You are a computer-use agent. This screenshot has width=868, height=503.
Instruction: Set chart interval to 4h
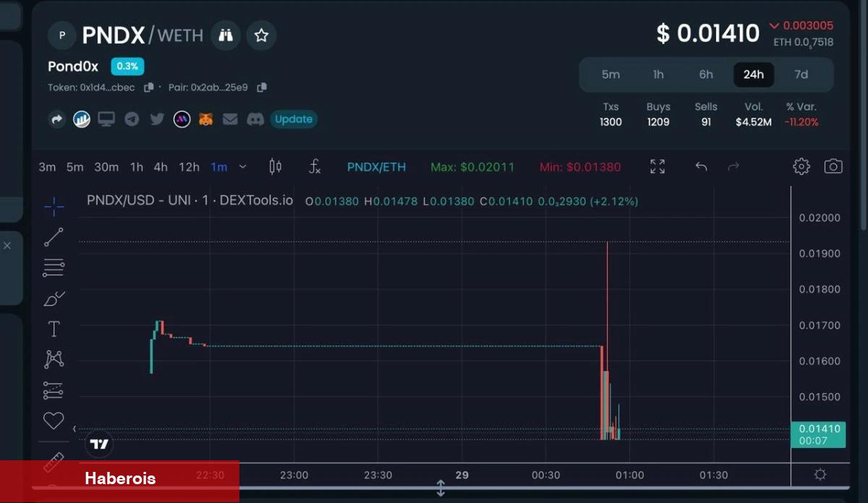pos(161,167)
